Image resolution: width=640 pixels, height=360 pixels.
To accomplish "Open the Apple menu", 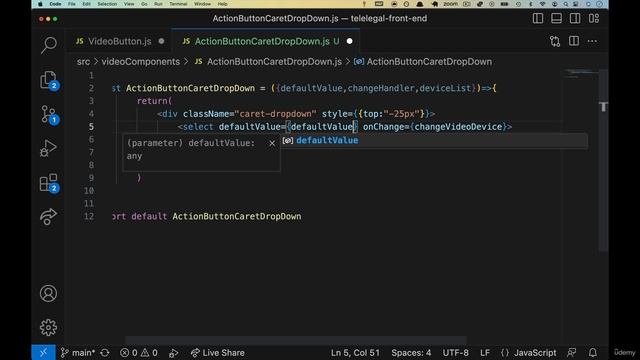I will pos(40,4).
